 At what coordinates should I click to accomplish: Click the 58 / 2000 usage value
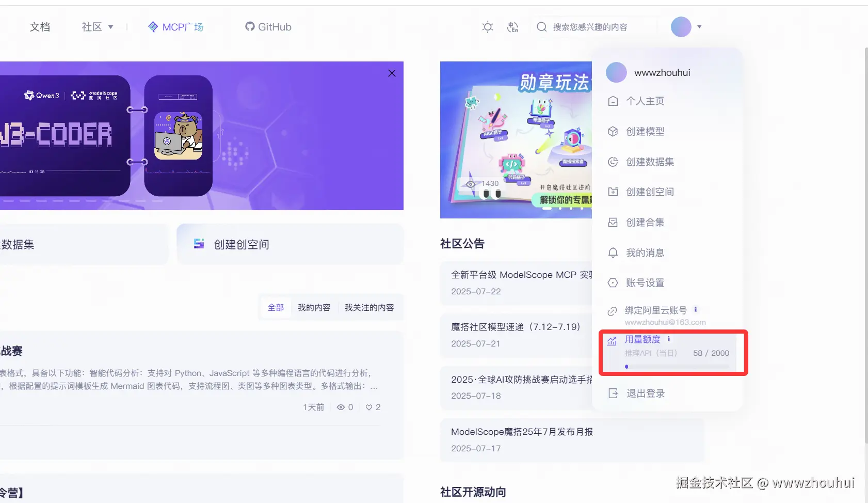[711, 353]
